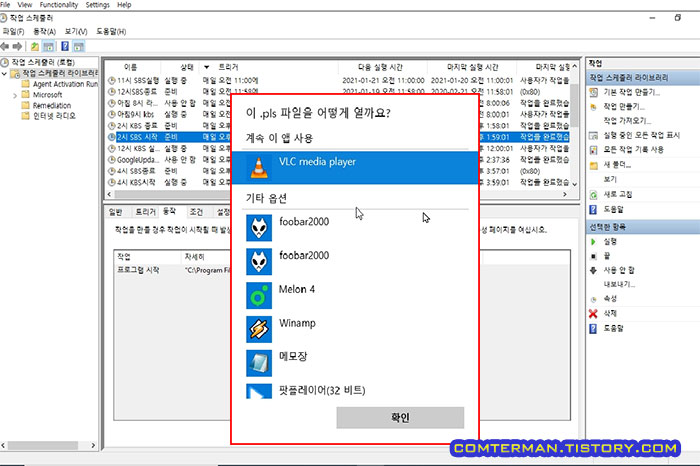The height and width of the screenshot is (466, 700).
Task: Select the 2시 SBS 시작 task row
Action: point(338,137)
